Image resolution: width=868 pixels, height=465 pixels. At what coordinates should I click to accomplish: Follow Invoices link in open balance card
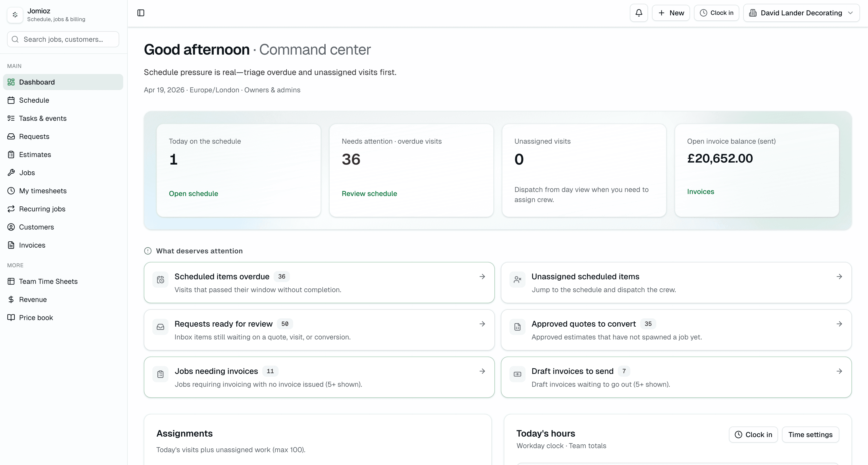[701, 191]
